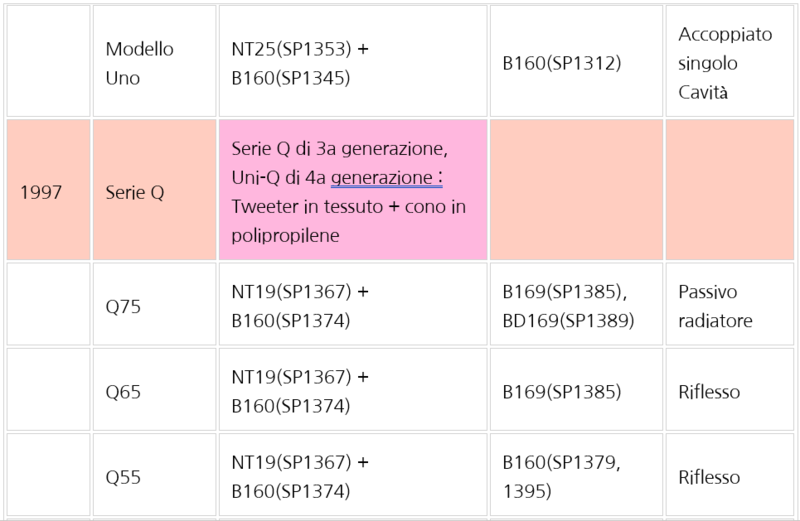Click the 1997 year cell
Viewport: 800px width, 521px height.
pos(48,192)
